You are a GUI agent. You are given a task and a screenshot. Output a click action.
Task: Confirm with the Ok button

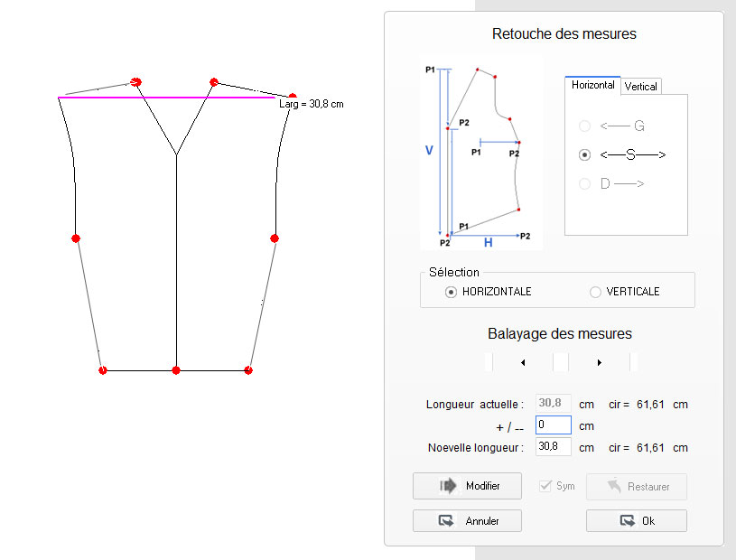pyautogui.click(x=636, y=520)
